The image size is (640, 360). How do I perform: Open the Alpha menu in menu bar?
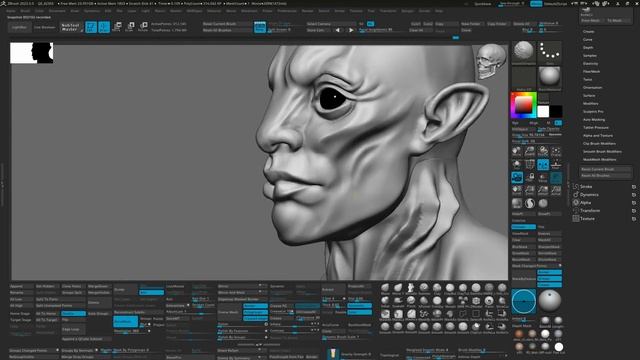[x=11, y=11]
